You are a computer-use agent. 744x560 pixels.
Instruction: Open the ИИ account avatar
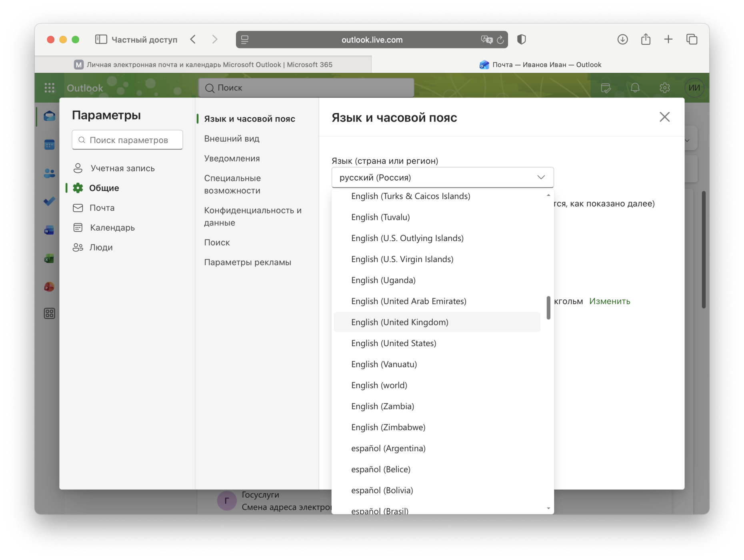click(x=694, y=88)
